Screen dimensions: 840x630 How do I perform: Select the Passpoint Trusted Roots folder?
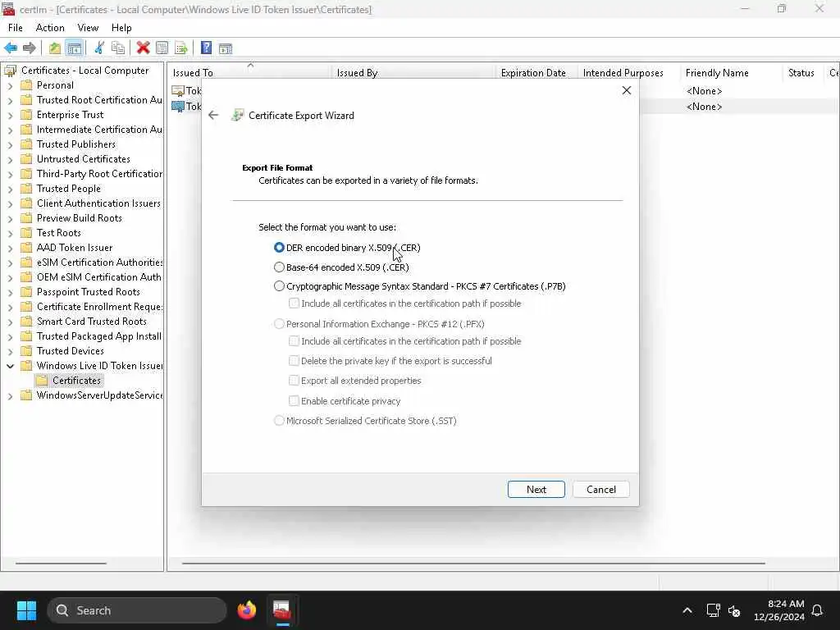pyautogui.click(x=88, y=292)
